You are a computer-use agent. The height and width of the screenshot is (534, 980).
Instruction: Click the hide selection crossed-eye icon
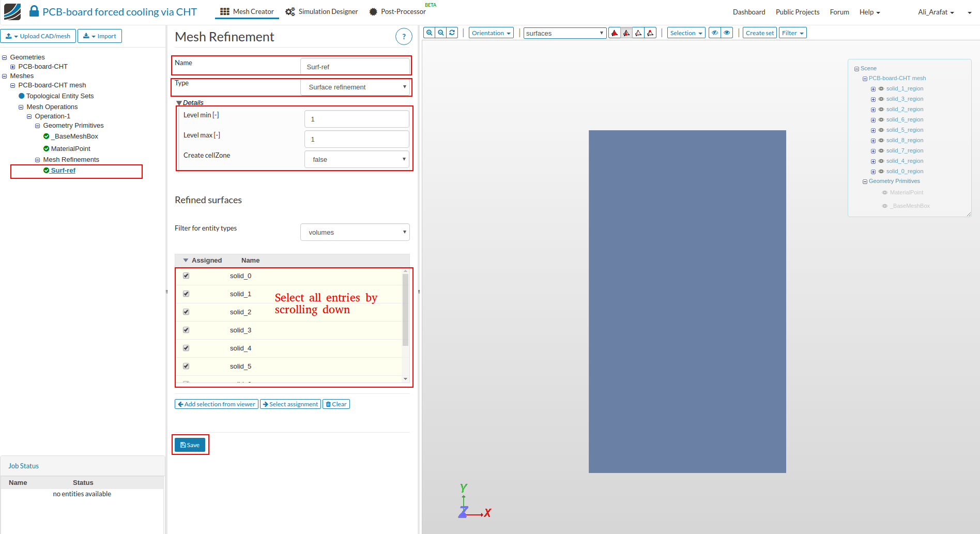pyautogui.click(x=715, y=33)
